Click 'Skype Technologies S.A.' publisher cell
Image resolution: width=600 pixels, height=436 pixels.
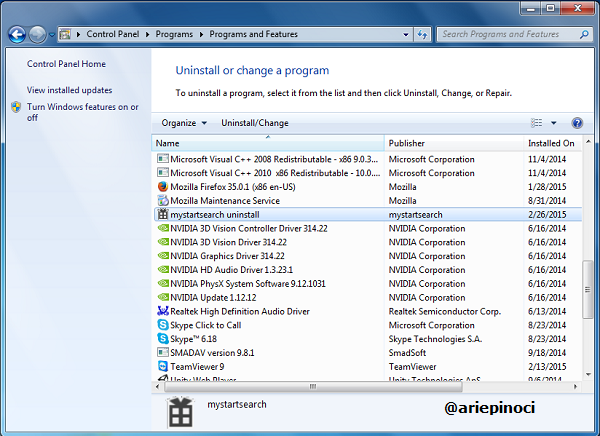coord(435,339)
